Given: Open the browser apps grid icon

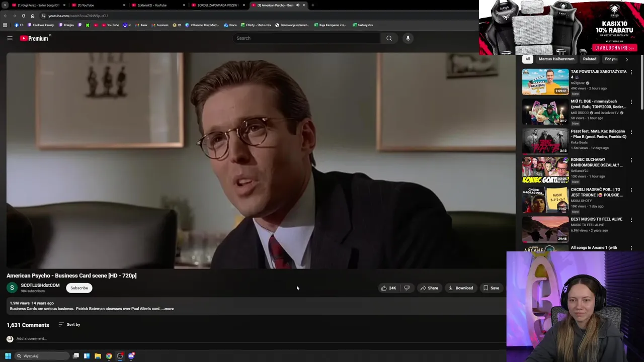Looking at the screenshot, I should (5, 25).
